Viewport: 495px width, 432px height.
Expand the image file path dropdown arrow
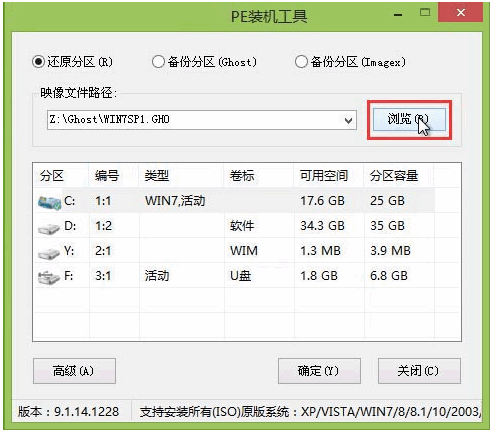[348, 120]
